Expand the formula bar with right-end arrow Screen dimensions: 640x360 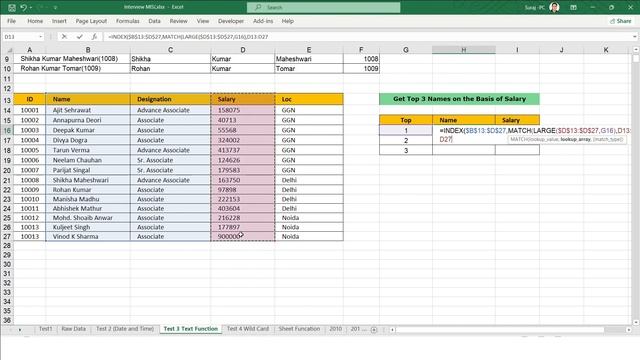click(635, 37)
